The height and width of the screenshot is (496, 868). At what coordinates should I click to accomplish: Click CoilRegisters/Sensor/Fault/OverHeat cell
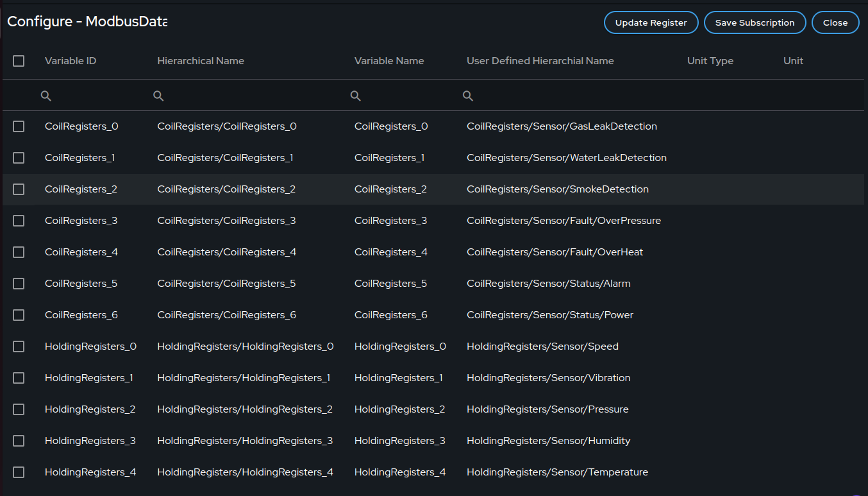point(555,252)
